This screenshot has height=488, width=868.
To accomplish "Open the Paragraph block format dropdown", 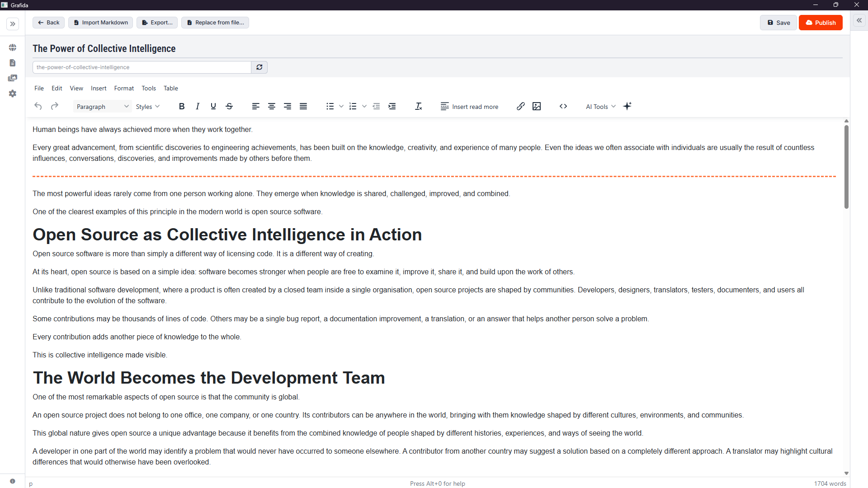I will (x=103, y=107).
